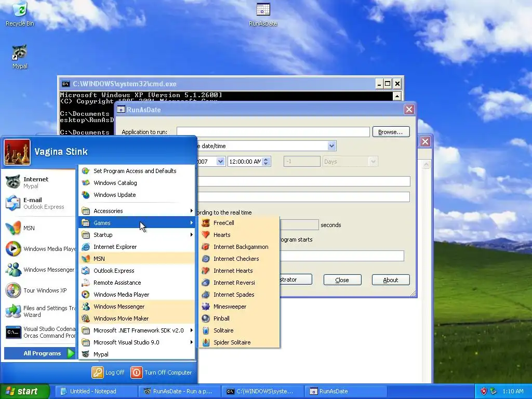Click the Close button in RunAsDate

click(x=342, y=280)
